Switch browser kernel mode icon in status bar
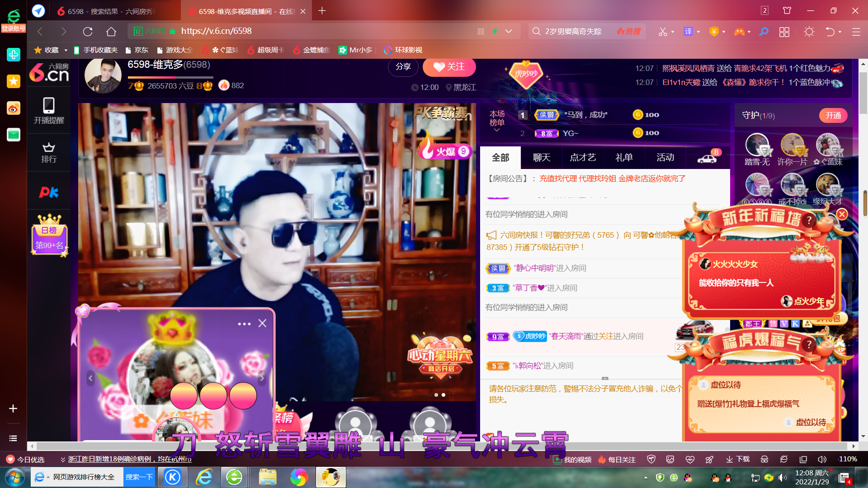 (x=784, y=459)
